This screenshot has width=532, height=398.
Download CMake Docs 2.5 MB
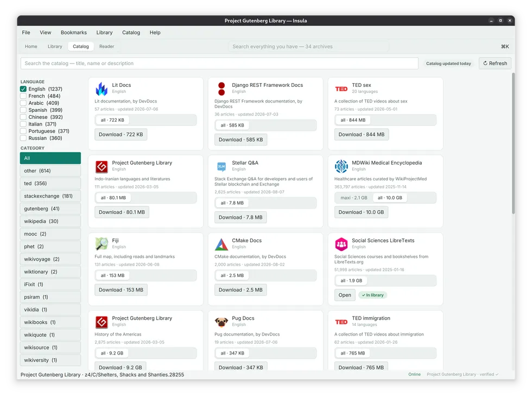pos(240,290)
